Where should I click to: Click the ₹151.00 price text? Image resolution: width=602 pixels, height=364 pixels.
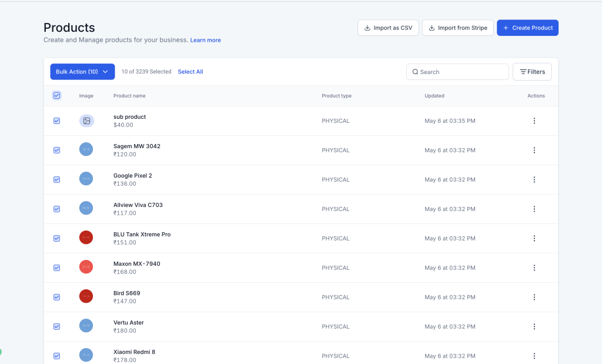[125, 242]
